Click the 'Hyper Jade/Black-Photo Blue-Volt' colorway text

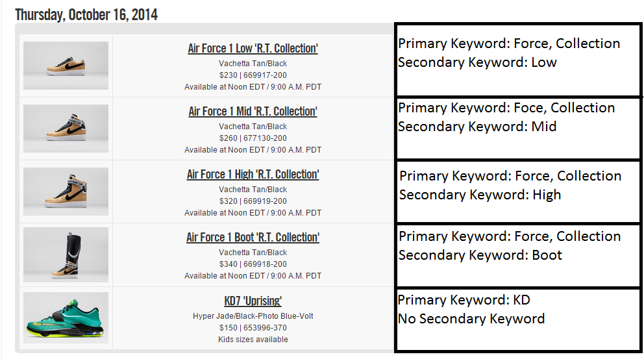pyautogui.click(x=253, y=316)
